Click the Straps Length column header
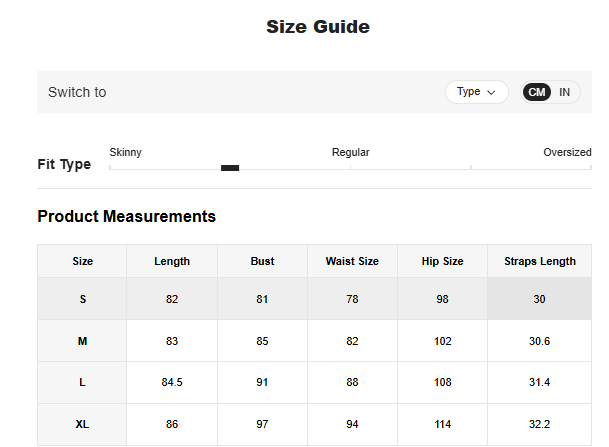The height and width of the screenshot is (447, 609). (x=539, y=261)
